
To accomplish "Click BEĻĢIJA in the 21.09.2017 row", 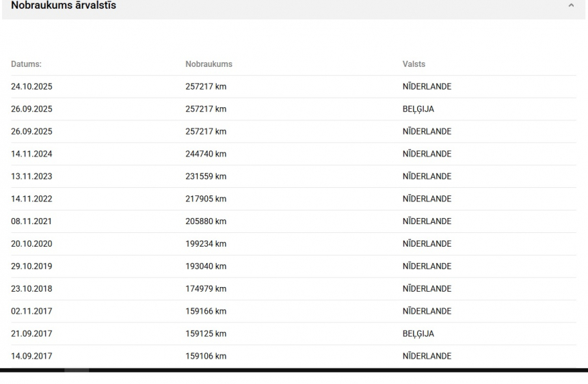I will point(418,334).
